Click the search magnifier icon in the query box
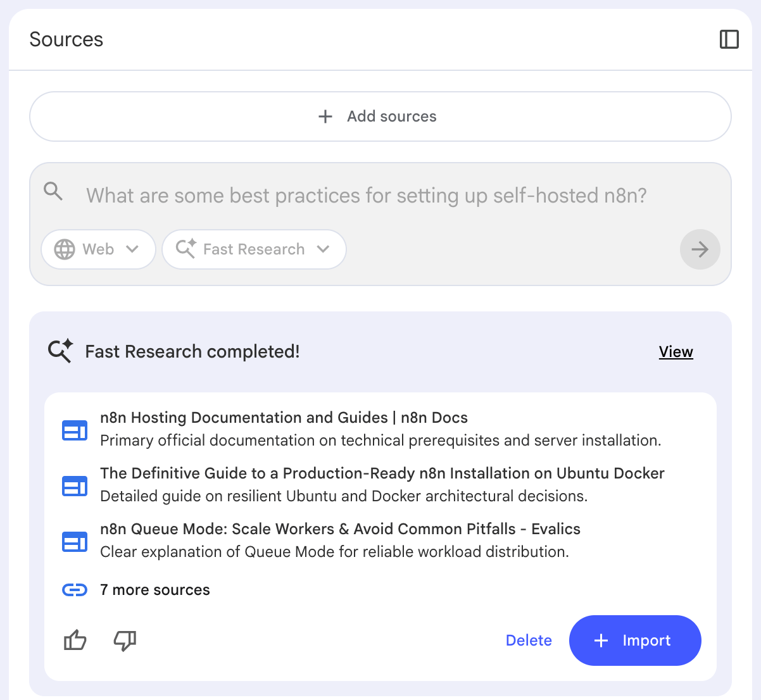 pyautogui.click(x=53, y=191)
